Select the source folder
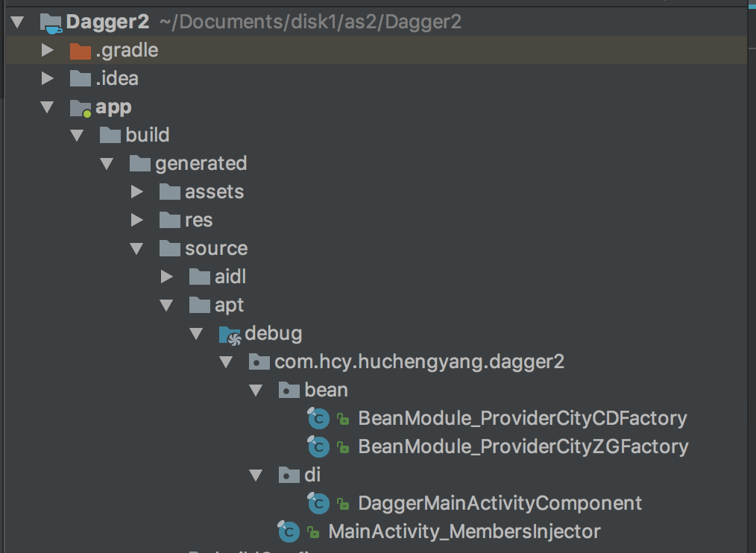The image size is (756, 553). click(216, 249)
